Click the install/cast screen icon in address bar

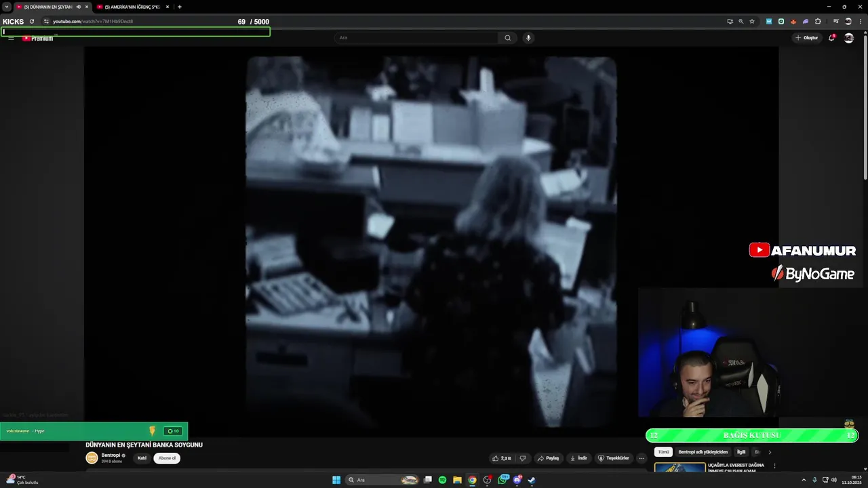[x=730, y=22]
